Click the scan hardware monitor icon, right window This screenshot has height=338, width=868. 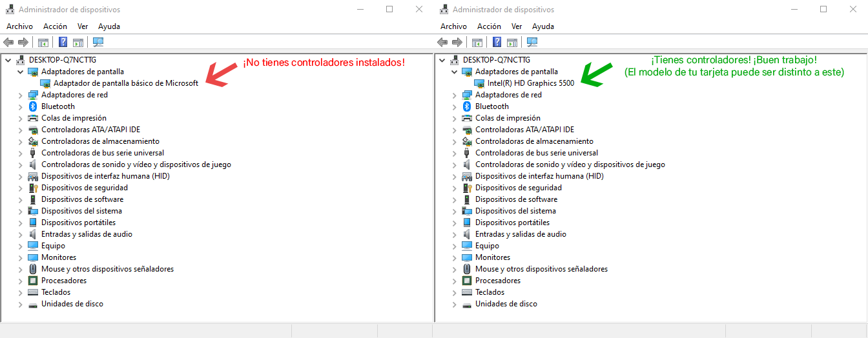(532, 42)
